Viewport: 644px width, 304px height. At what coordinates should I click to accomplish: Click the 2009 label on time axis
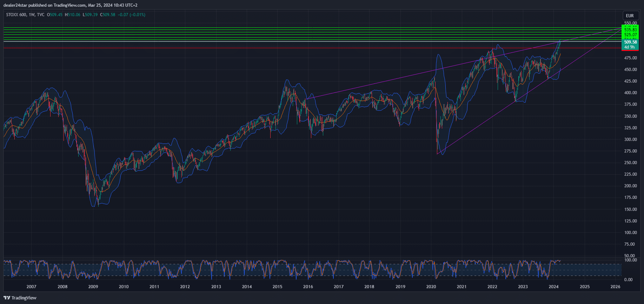93,287
